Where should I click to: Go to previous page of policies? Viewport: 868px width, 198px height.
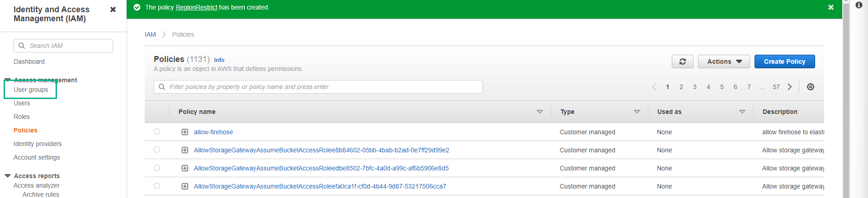tap(654, 87)
